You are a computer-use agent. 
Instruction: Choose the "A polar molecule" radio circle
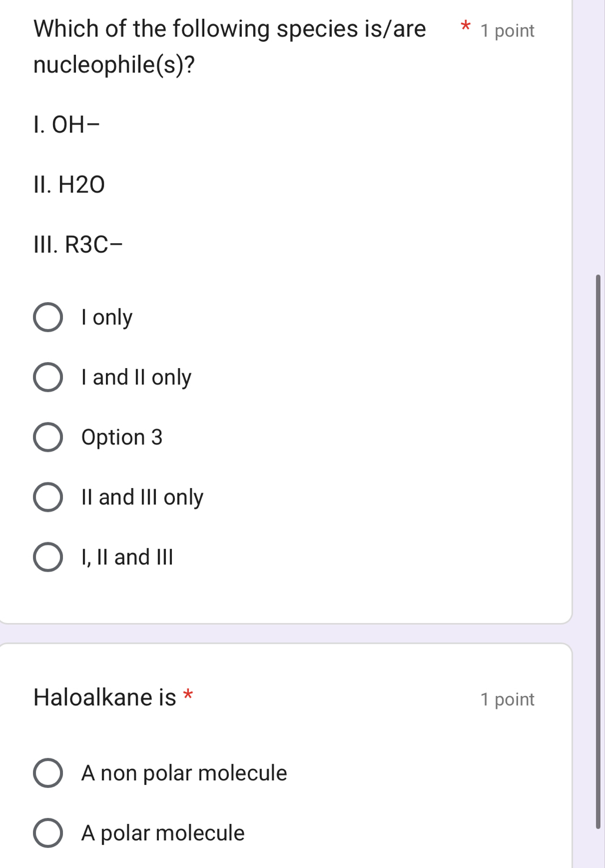coord(48,833)
